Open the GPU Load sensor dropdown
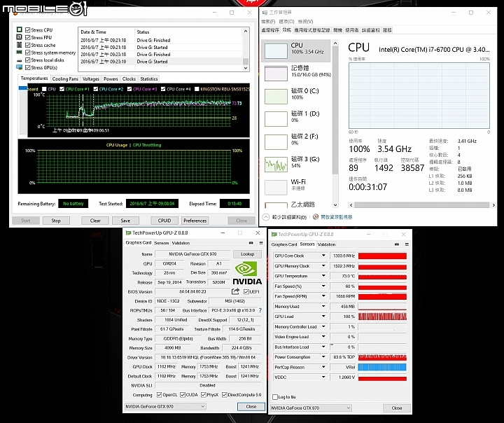504x423 pixels. pyautogui.click(x=323, y=317)
